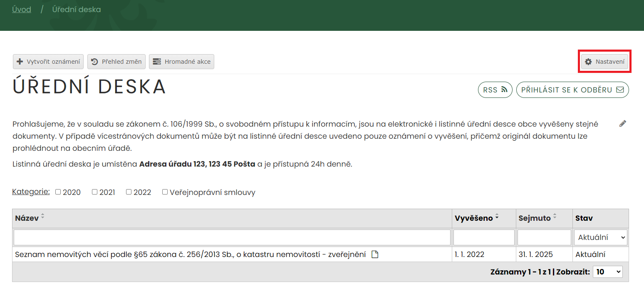Focus the Název filter text field
644x287 pixels.
coord(232,237)
